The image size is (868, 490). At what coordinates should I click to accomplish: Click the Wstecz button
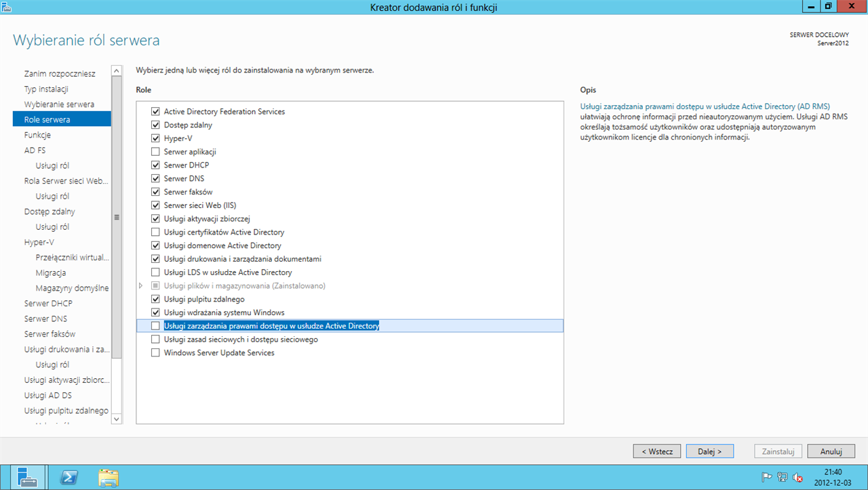point(657,451)
